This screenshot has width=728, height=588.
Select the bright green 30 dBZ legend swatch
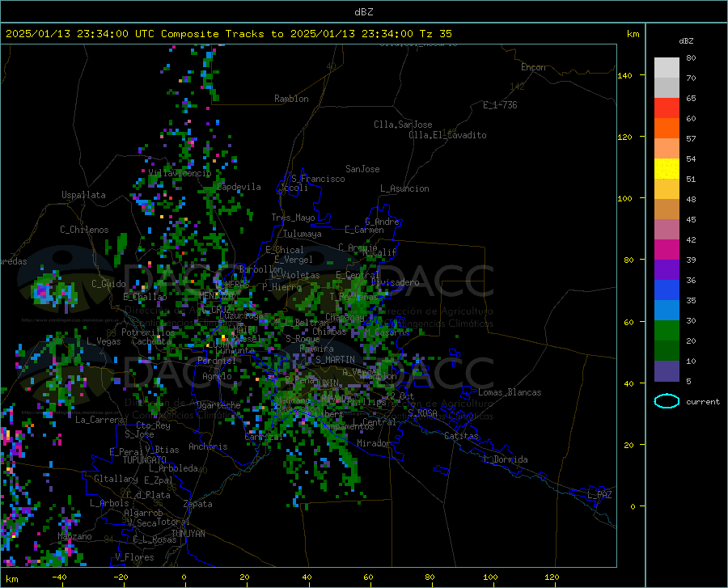tap(667, 331)
